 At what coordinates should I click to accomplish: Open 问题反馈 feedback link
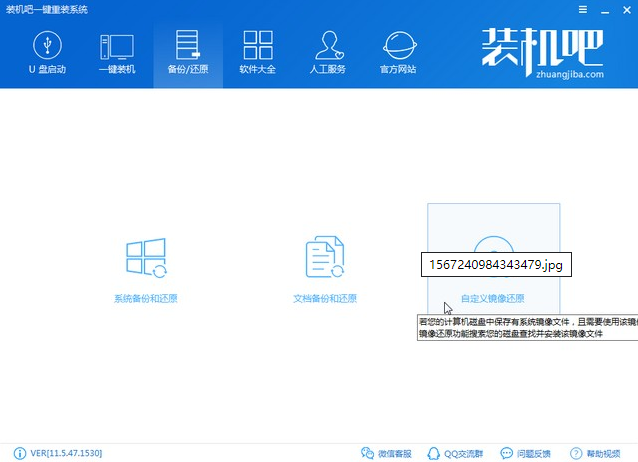(x=525, y=453)
